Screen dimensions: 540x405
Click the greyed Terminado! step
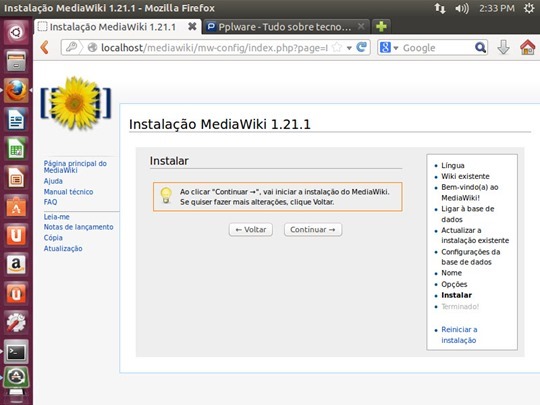click(x=460, y=306)
